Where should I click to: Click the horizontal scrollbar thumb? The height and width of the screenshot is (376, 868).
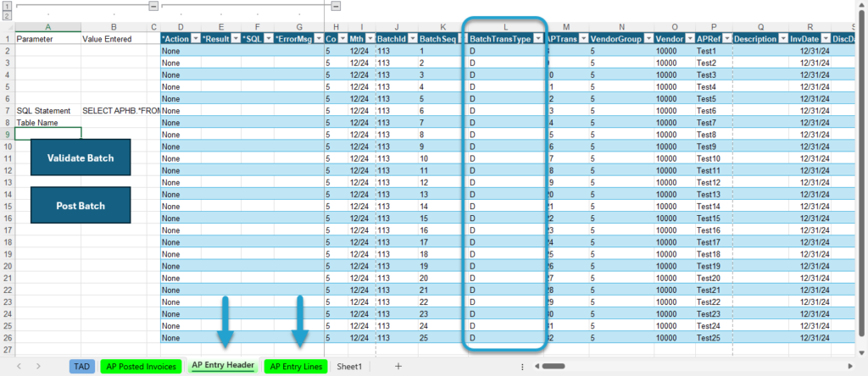(553, 366)
